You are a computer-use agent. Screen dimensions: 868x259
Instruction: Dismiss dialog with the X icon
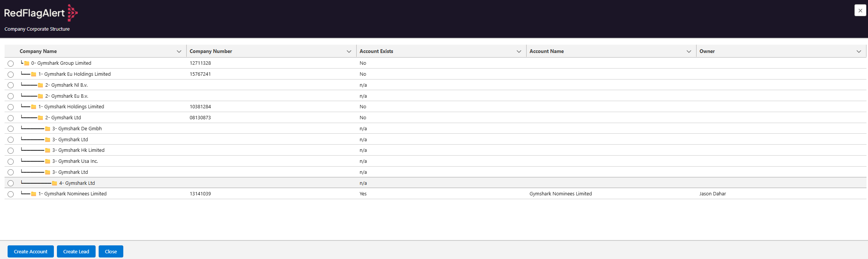click(x=860, y=10)
